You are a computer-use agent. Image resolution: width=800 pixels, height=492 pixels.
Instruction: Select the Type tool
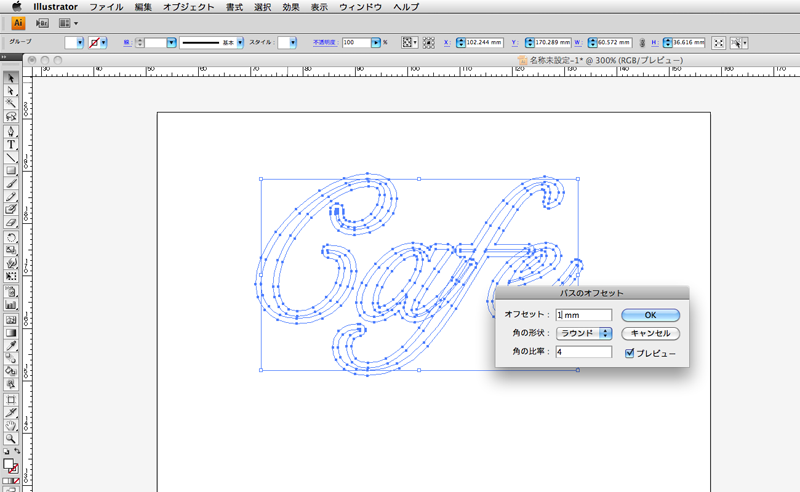(11, 144)
